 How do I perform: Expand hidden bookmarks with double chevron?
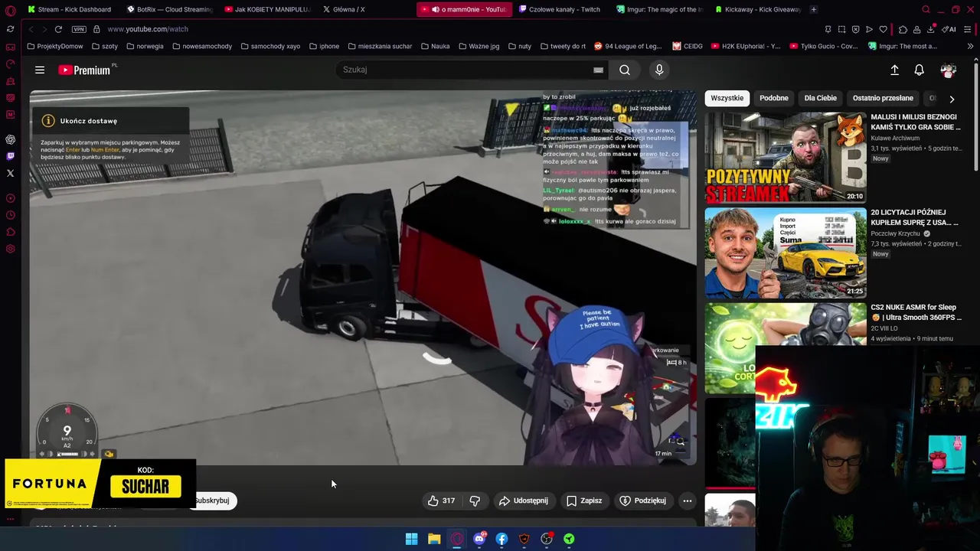click(x=970, y=46)
